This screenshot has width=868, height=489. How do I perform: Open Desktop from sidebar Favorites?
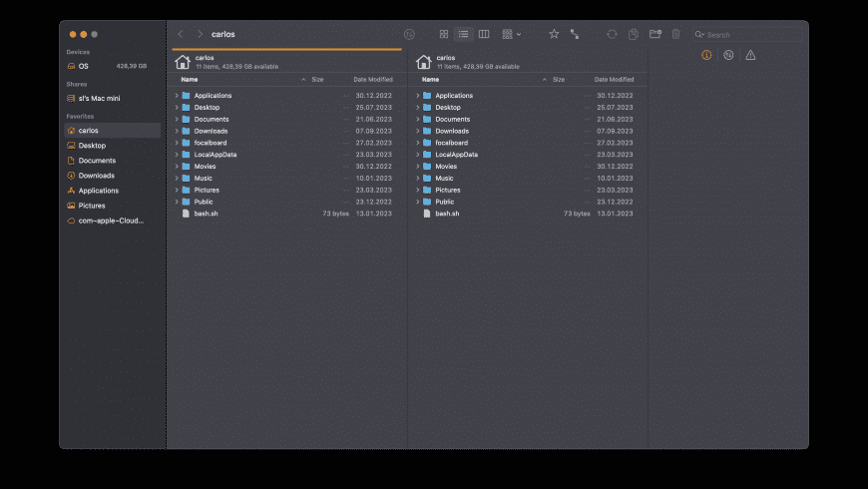coord(113,145)
